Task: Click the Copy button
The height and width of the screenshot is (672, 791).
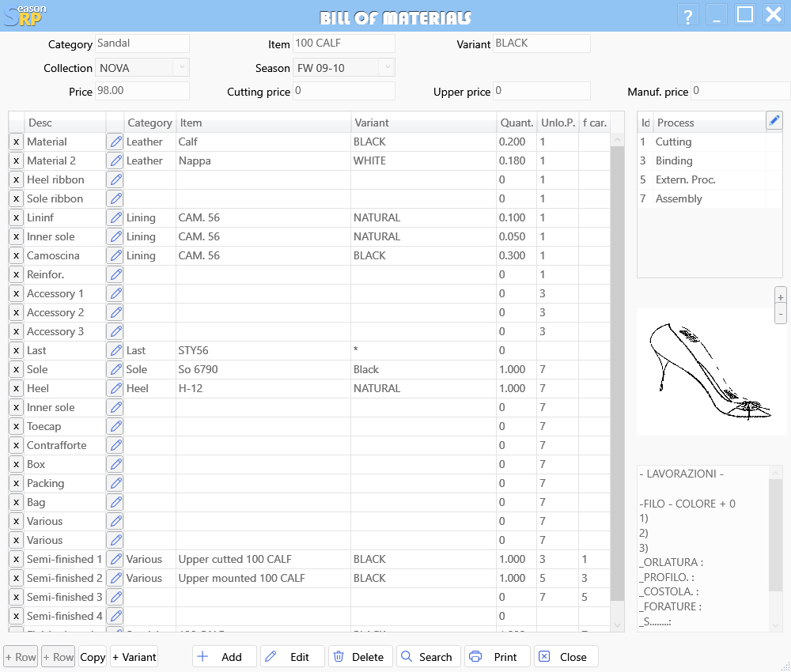Action: [x=93, y=657]
